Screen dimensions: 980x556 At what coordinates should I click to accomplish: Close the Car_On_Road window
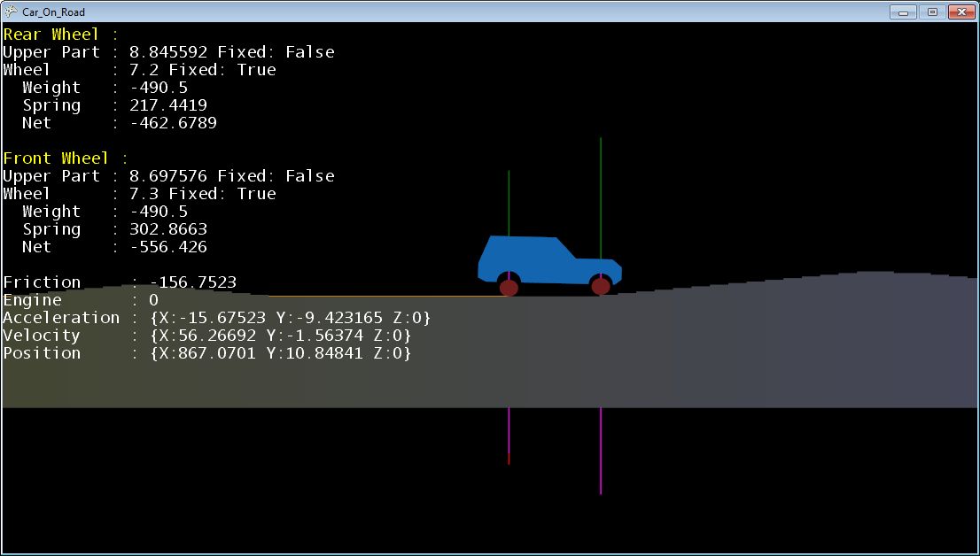tap(961, 12)
